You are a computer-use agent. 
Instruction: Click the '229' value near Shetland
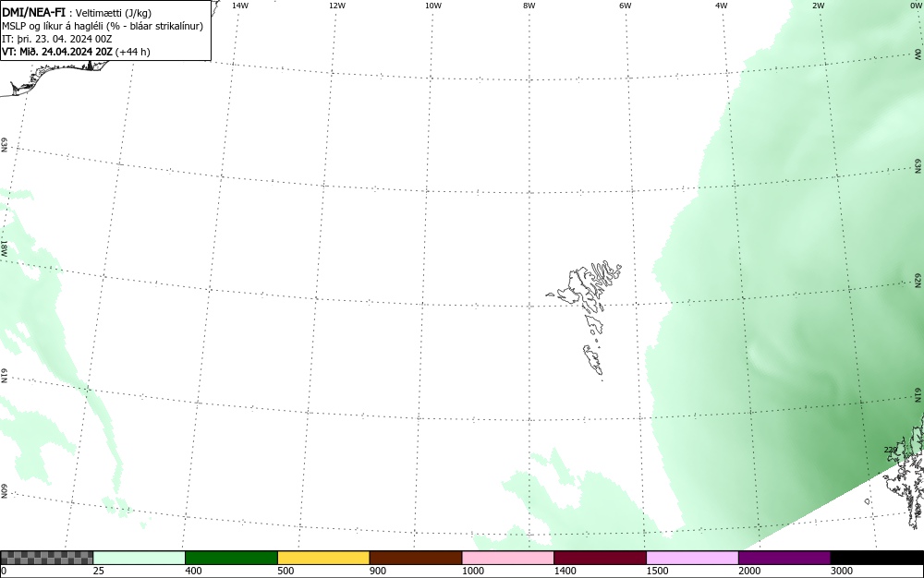pyautogui.click(x=891, y=450)
